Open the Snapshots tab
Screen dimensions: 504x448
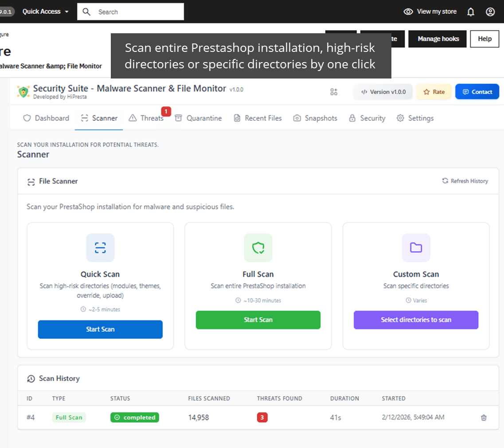[315, 118]
